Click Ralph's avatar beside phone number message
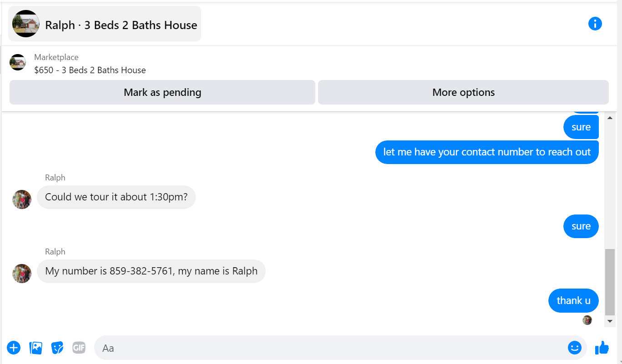 22,274
